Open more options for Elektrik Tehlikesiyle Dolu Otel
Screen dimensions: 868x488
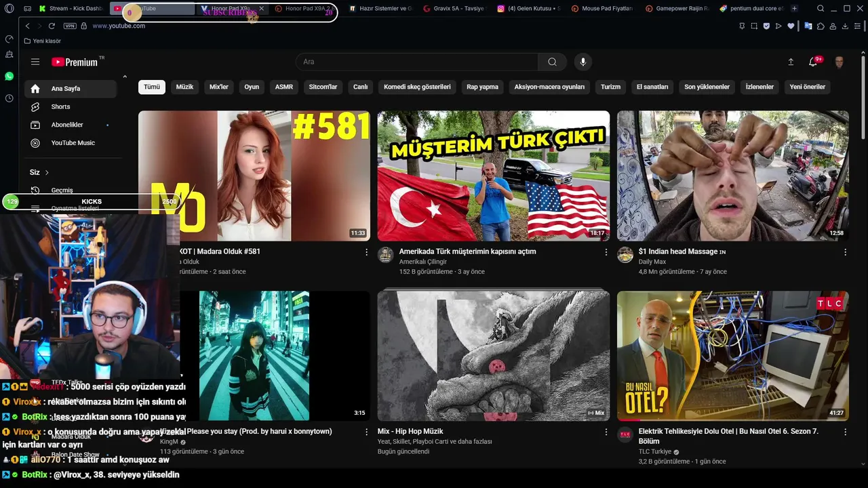pos(845,432)
